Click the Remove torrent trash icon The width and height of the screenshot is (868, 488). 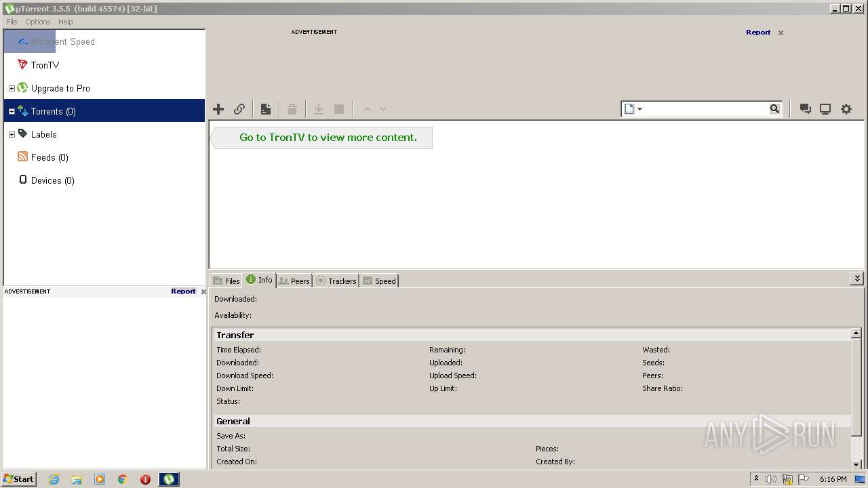(x=292, y=109)
